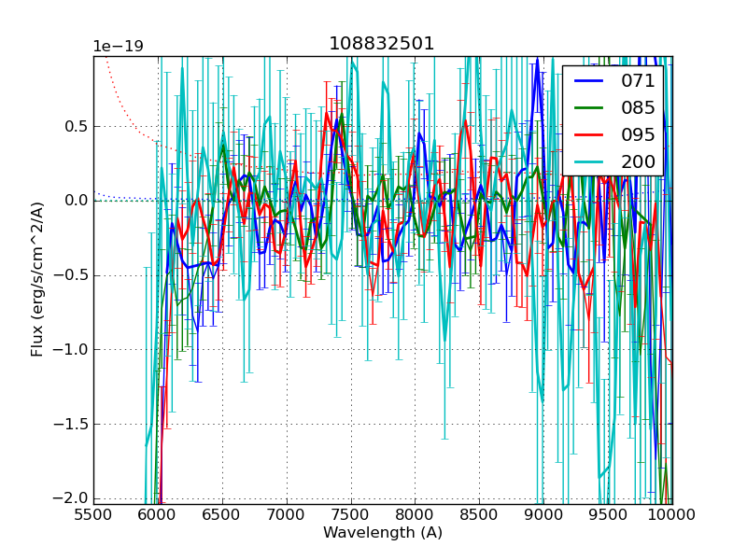Click the 0.0 y-axis tick label
The height and width of the screenshot is (560, 747).
(x=74, y=201)
